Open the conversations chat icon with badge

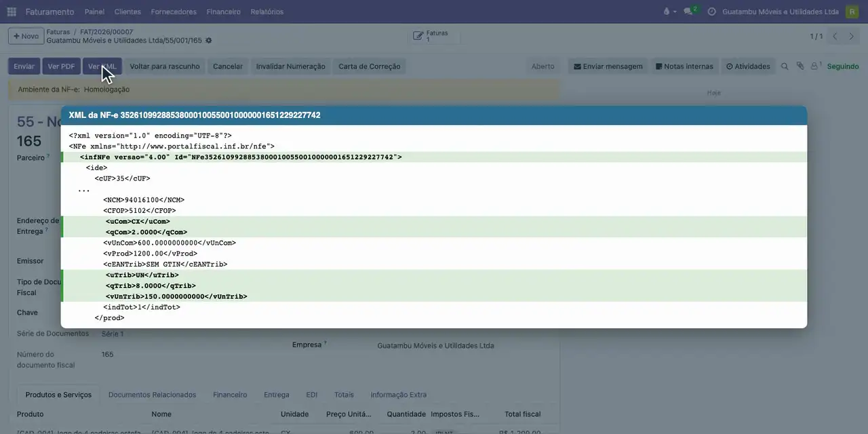pyautogui.click(x=690, y=12)
